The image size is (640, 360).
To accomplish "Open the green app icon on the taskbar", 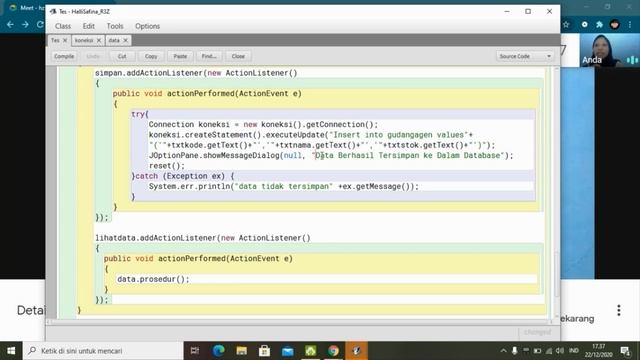I will pyautogui.click(x=311, y=351).
